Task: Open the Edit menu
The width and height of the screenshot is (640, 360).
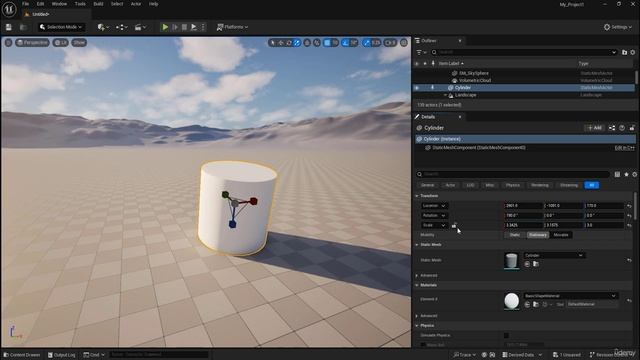Action: click(x=40, y=4)
